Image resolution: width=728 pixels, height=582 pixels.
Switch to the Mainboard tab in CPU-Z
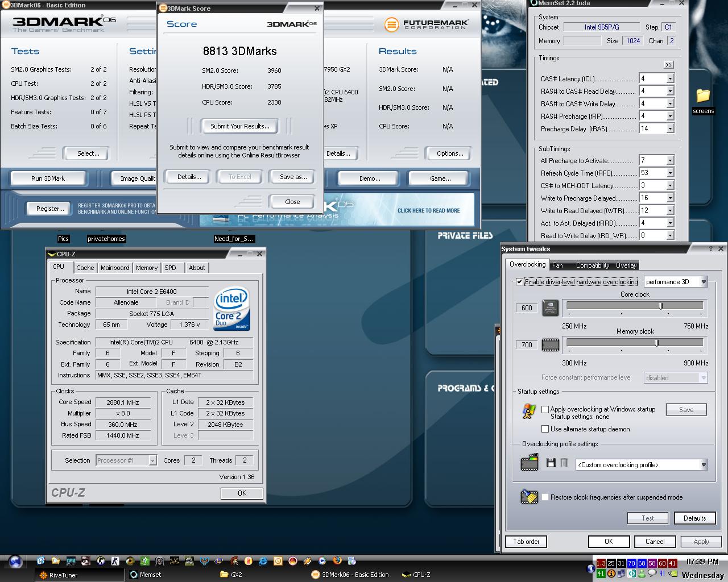(x=115, y=268)
